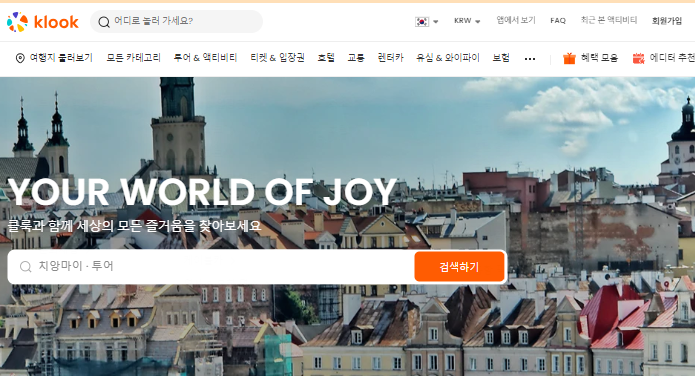The width and height of the screenshot is (695, 379).
Task: Click the '회원가입' sign-up link
Action: point(667,21)
